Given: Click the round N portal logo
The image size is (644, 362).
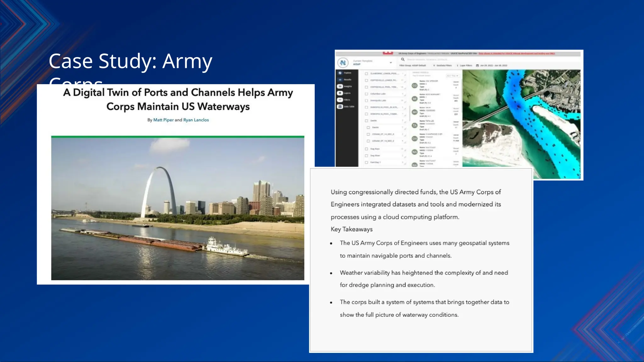Looking at the screenshot, I should [x=343, y=63].
